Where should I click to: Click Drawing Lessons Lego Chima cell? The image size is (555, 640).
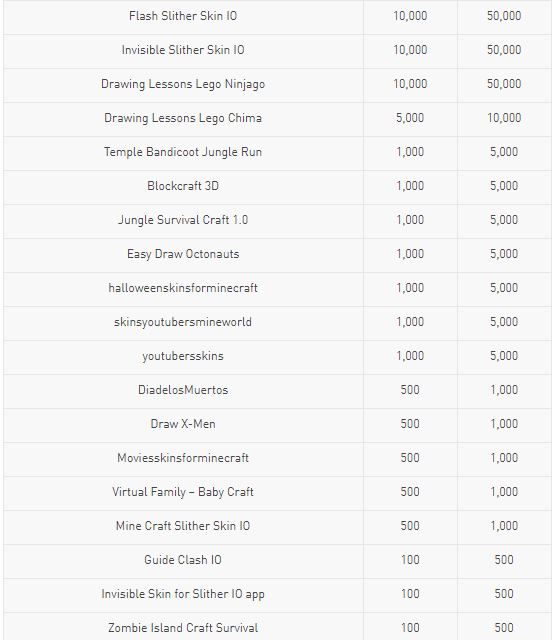tap(183, 118)
